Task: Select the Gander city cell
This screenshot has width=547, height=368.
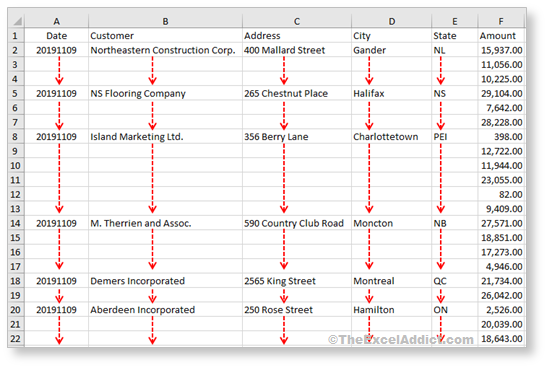Action: click(x=392, y=50)
